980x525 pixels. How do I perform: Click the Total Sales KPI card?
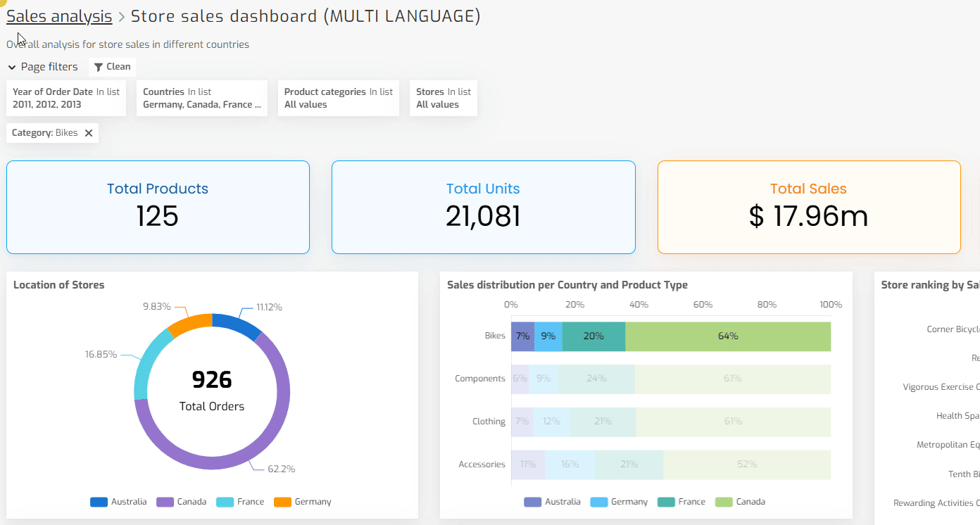[x=808, y=207]
